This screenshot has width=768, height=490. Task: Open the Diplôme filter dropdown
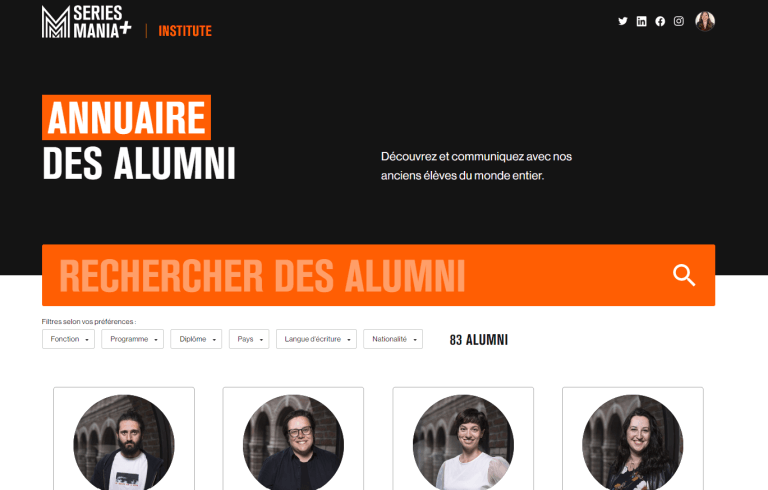196,339
